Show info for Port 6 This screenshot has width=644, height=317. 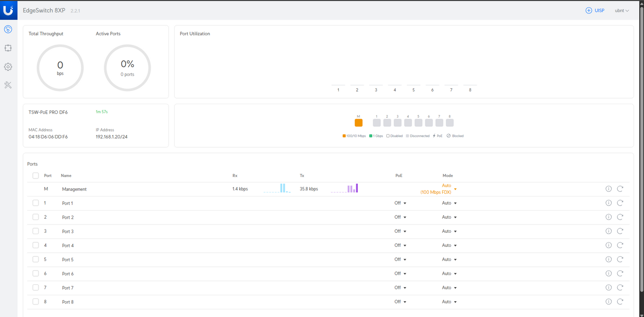(x=609, y=274)
